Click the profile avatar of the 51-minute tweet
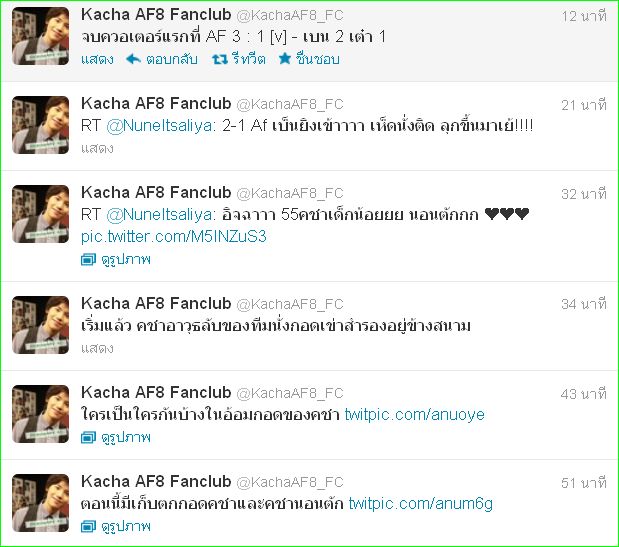The width and height of the screenshot is (619, 547). point(40,503)
